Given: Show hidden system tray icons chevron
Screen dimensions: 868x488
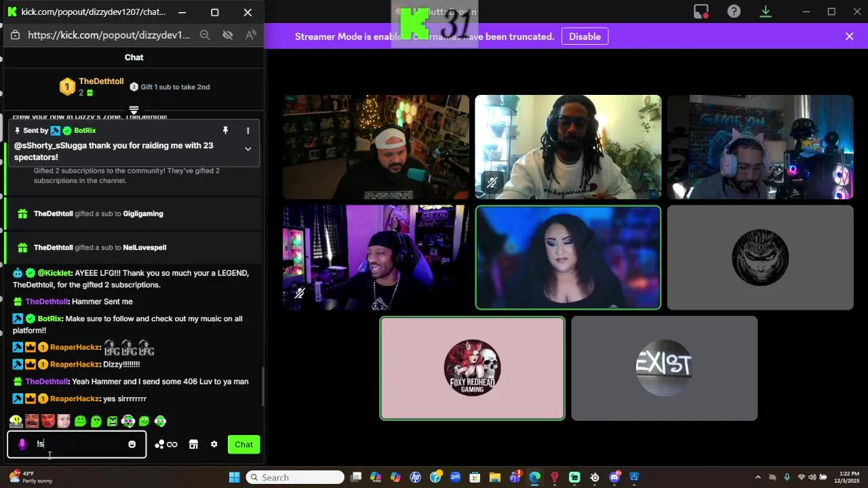Looking at the screenshot, I should pyautogui.click(x=758, y=477).
